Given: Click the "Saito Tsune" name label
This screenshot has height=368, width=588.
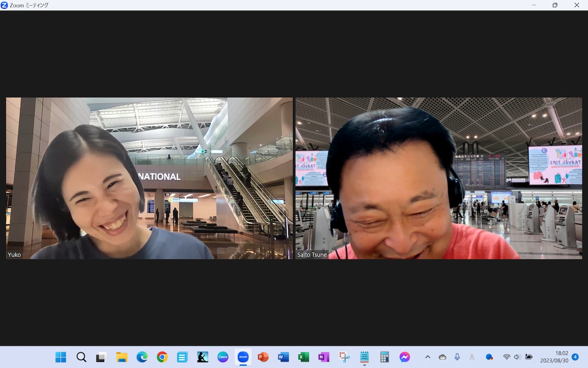Looking at the screenshot, I should coord(312,255).
